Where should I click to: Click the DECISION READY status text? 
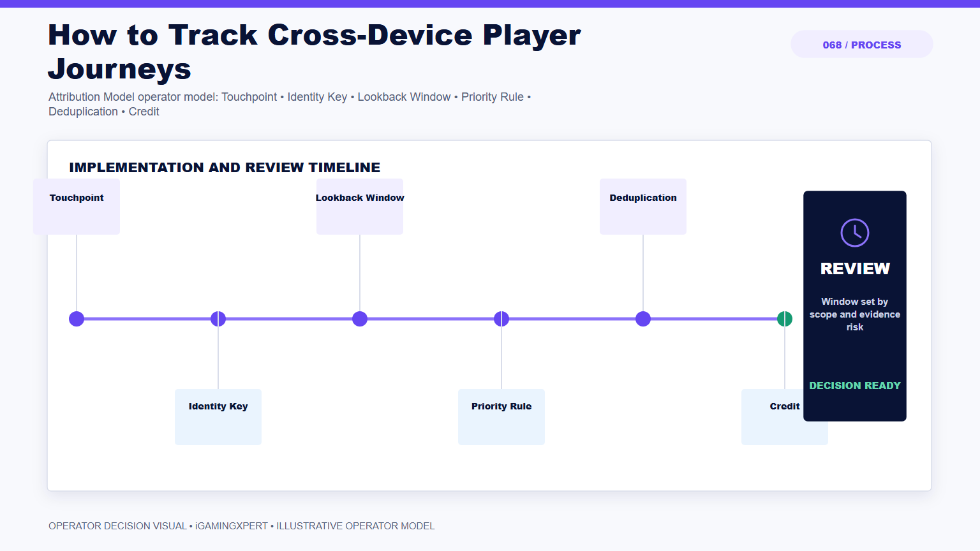(855, 386)
